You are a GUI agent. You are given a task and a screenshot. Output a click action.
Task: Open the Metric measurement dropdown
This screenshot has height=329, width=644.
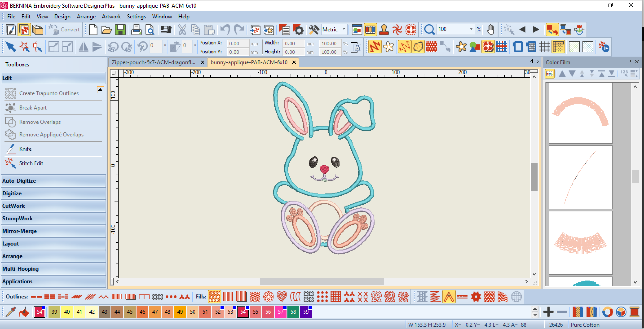344,29
